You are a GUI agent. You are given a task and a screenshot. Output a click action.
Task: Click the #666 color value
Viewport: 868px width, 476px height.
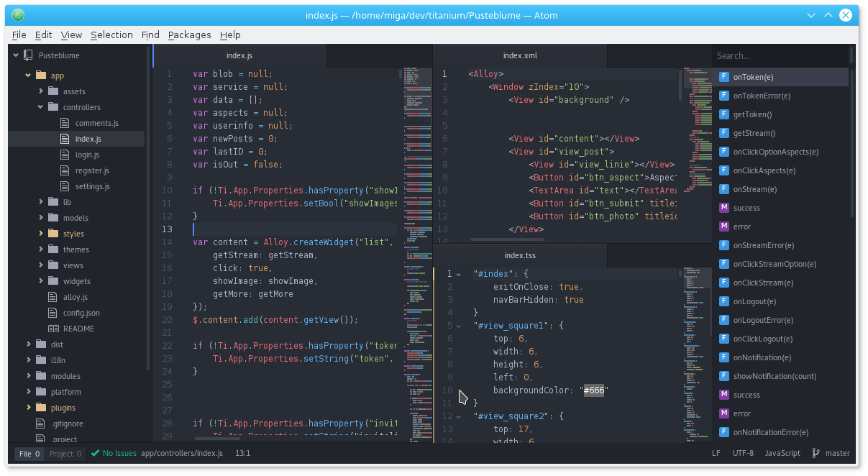595,390
